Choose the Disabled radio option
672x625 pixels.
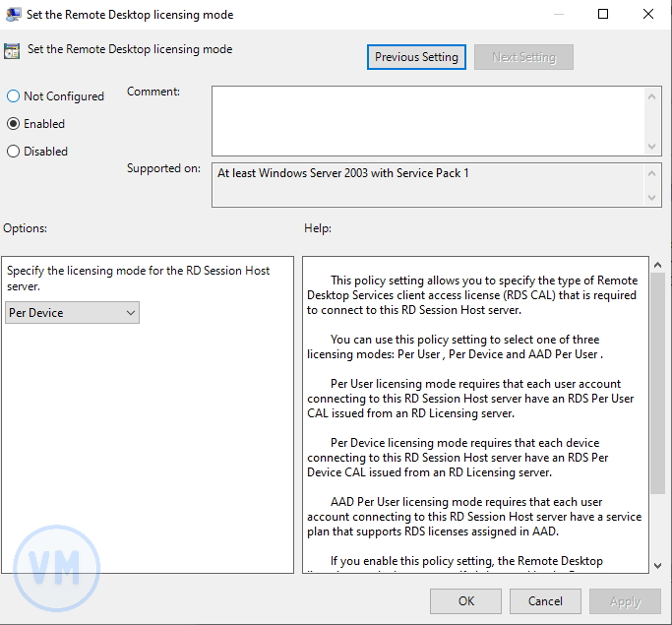(14, 152)
